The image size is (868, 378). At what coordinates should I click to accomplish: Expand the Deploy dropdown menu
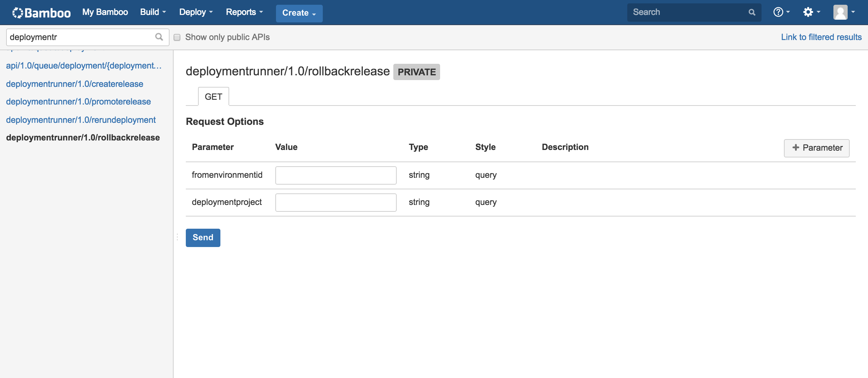click(196, 12)
